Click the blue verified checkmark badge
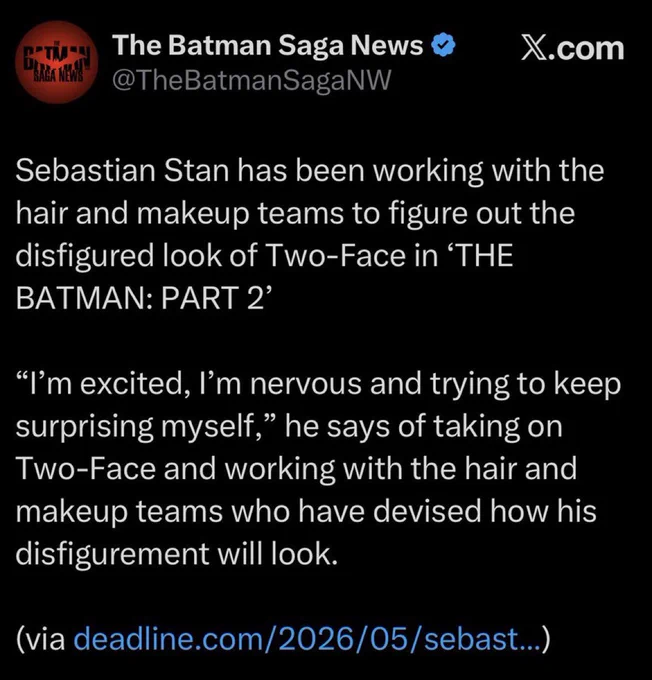The height and width of the screenshot is (680, 652). pos(443,46)
